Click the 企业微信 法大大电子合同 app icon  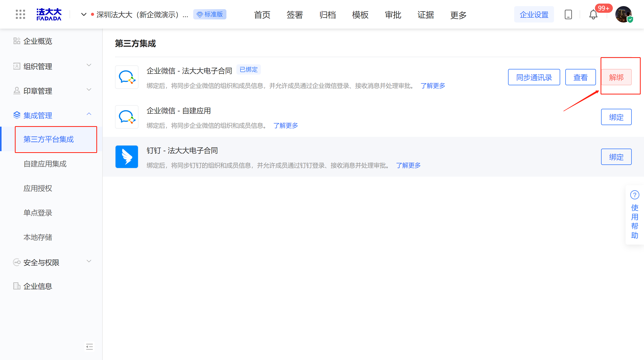pos(127,77)
